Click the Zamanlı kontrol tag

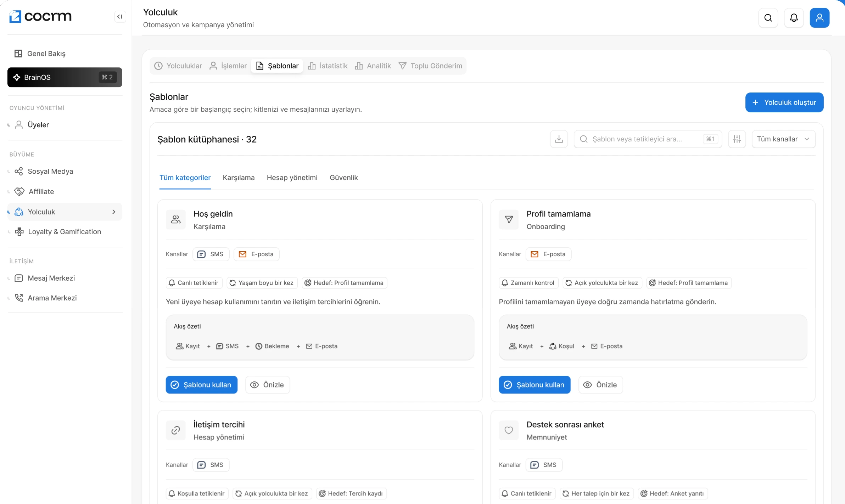(528, 283)
